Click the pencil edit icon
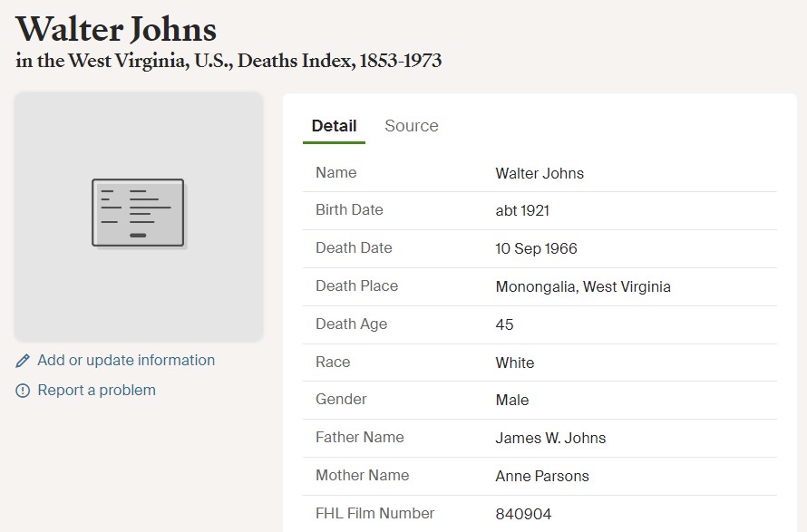807x532 pixels. point(23,361)
